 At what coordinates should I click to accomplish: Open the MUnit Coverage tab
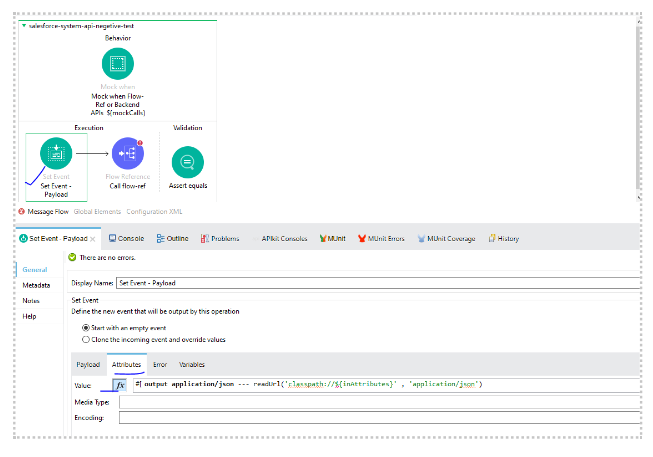pyautogui.click(x=446, y=238)
